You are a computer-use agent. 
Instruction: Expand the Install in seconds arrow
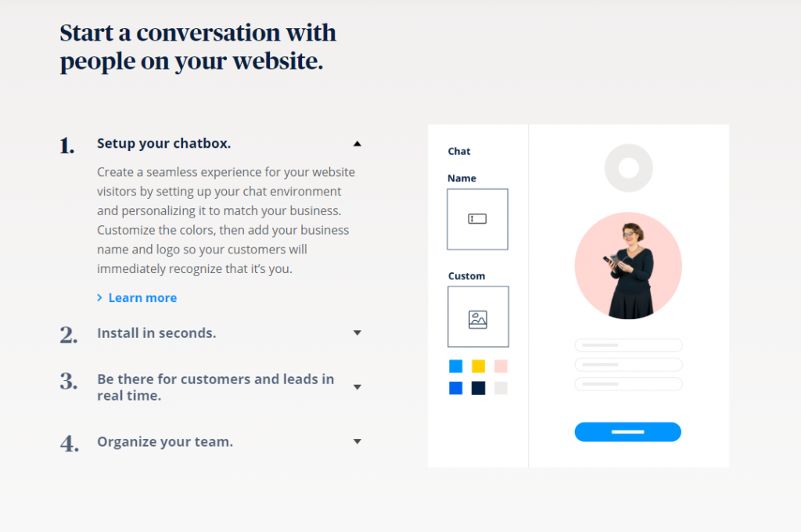tap(357, 333)
